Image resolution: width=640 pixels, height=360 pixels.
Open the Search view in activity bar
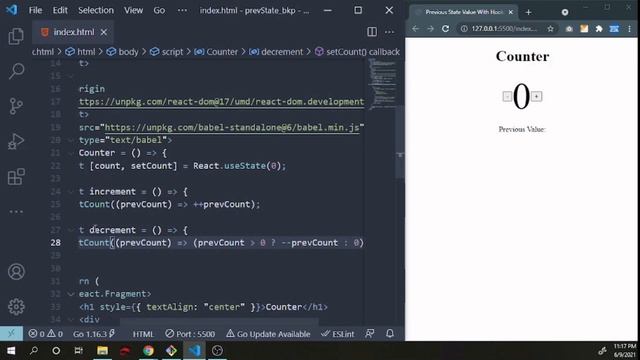click(x=16, y=71)
